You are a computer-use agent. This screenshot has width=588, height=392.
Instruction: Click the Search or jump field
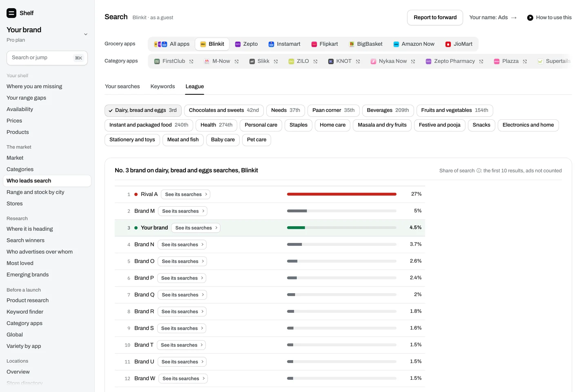coord(47,58)
